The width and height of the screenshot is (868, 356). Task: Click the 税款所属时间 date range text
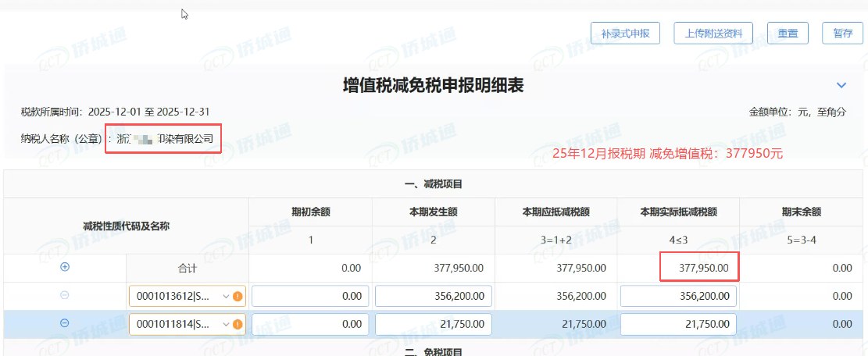tap(149, 112)
